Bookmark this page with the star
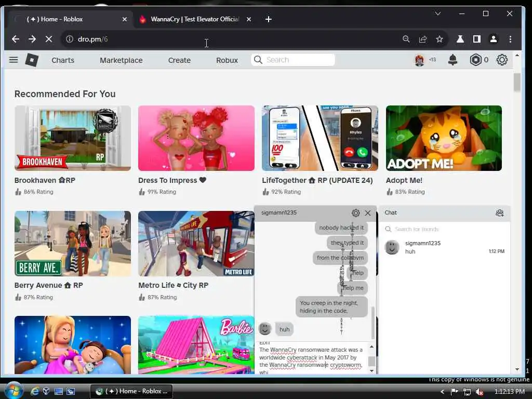The height and width of the screenshot is (399, 532). tap(440, 39)
